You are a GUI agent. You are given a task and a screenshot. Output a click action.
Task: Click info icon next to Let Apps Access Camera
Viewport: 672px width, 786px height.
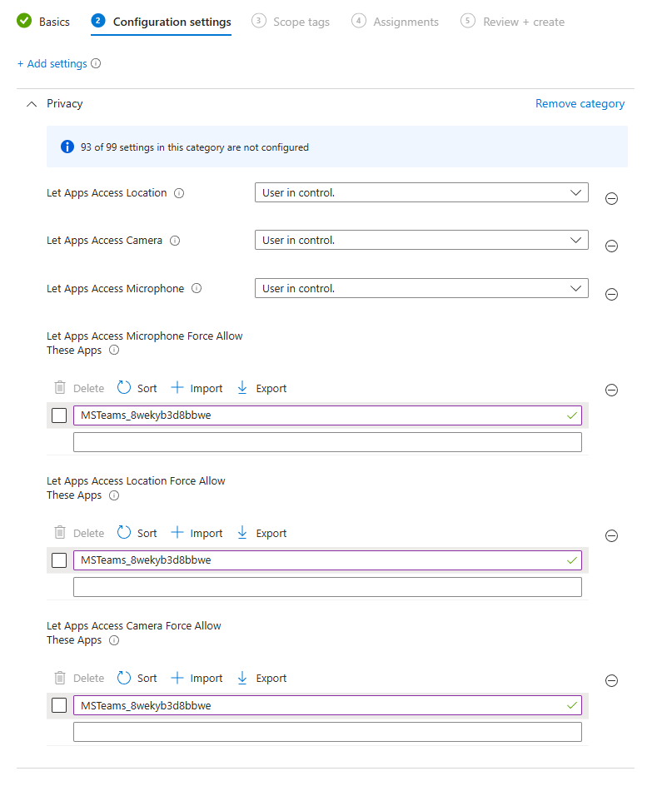[x=175, y=241]
